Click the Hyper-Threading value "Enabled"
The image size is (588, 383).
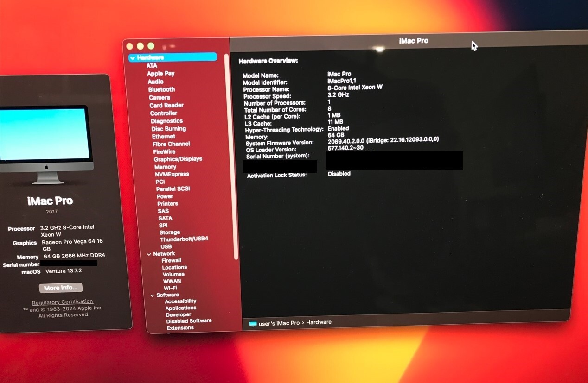338,128
